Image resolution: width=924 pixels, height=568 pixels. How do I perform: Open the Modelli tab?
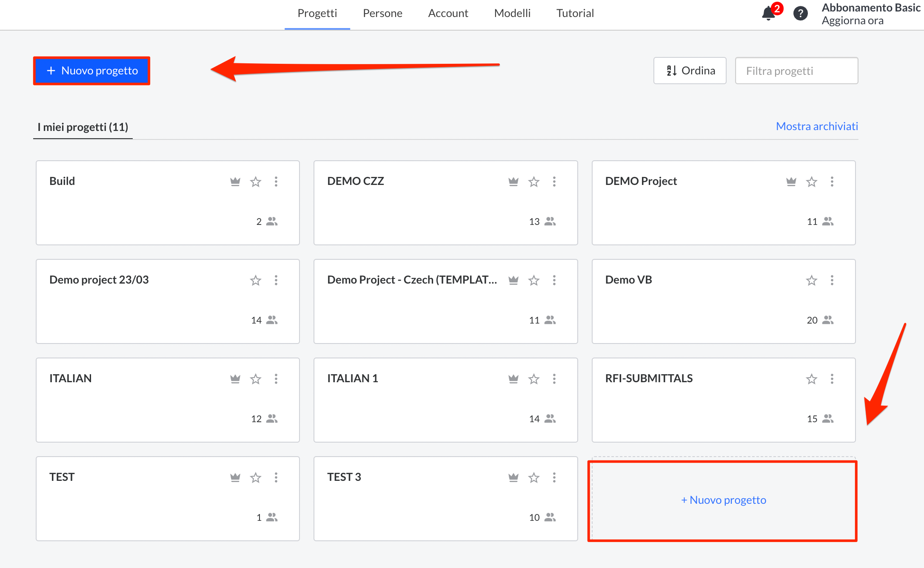click(512, 13)
